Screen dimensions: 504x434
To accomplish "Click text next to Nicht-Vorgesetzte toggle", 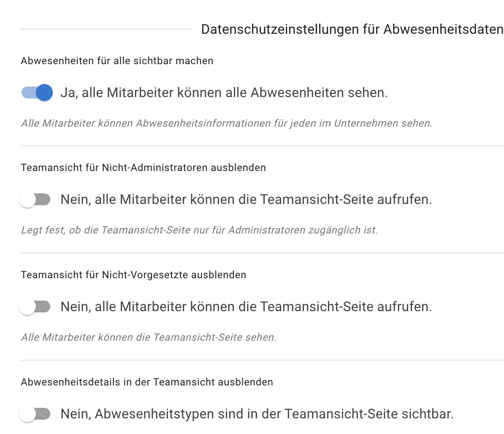I will click(247, 307).
